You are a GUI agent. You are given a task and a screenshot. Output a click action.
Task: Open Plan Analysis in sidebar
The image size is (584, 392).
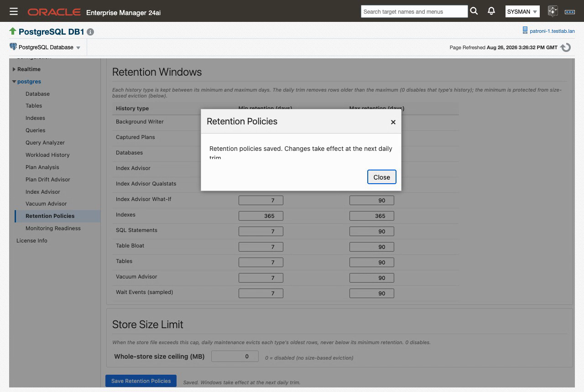click(42, 167)
